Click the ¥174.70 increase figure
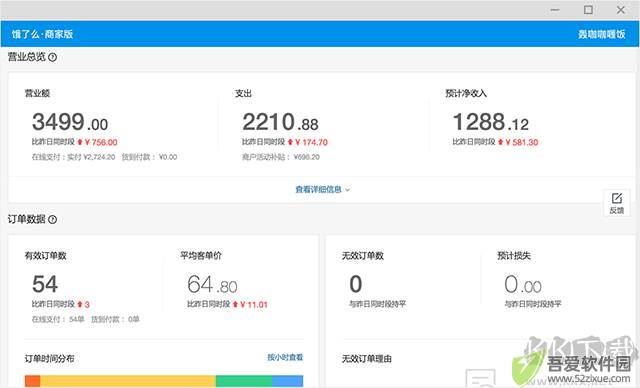640x388 pixels. click(311, 142)
